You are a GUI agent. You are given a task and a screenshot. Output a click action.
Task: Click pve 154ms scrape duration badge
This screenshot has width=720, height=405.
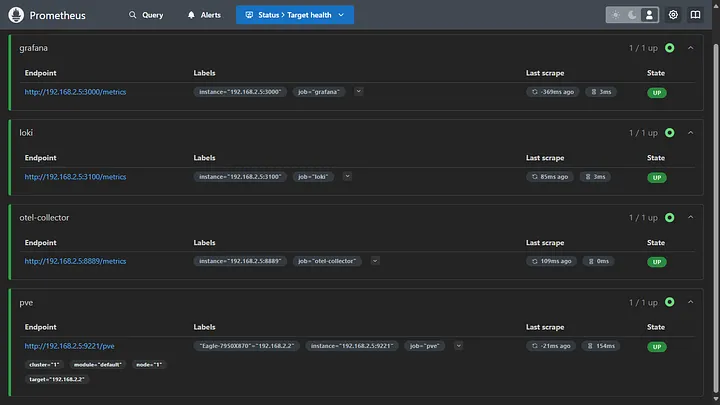(601, 346)
